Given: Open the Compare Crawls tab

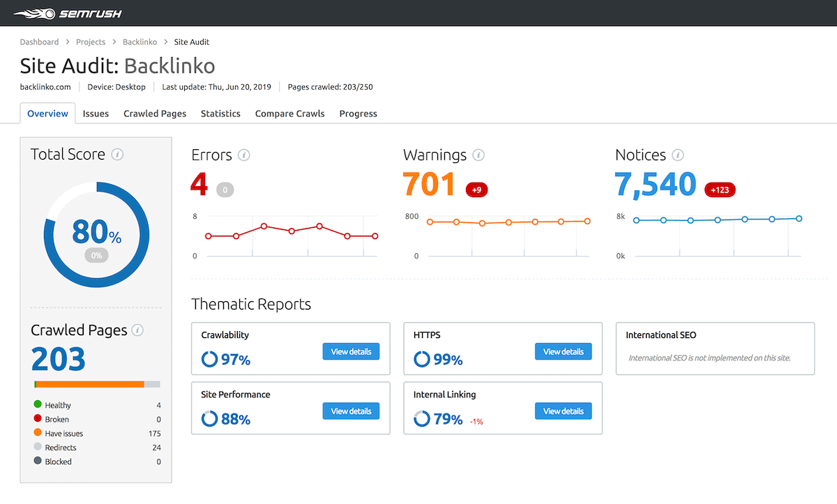Looking at the screenshot, I should pos(289,113).
